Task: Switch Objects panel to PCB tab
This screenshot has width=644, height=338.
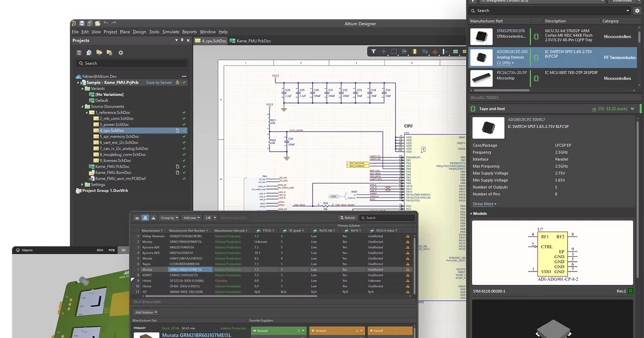Action: [111, 250]
